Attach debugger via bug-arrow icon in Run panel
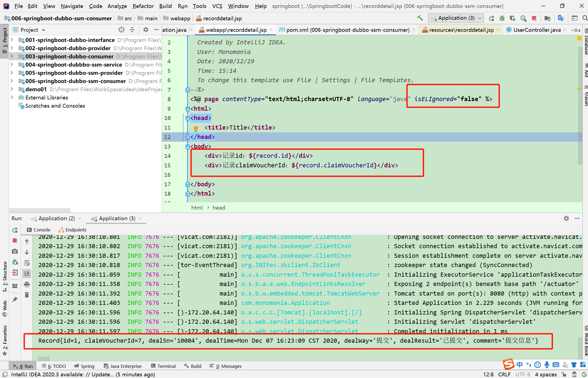The width and height of the screenshot is (588, 378). click(15, 262)
